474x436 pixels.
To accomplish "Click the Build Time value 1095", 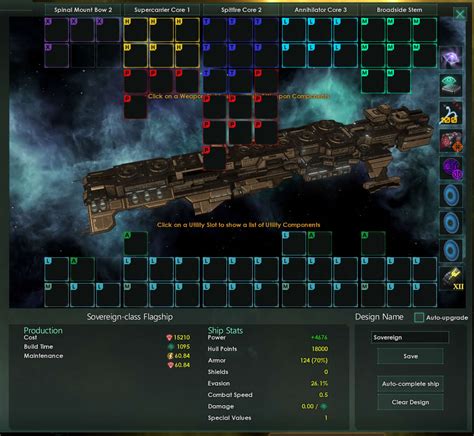I will (183, 347).
